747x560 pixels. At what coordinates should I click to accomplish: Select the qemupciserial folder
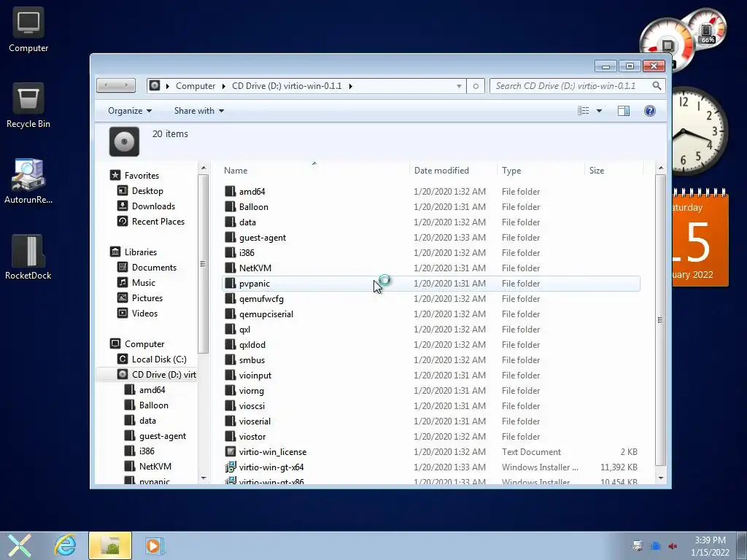point(266,314)
